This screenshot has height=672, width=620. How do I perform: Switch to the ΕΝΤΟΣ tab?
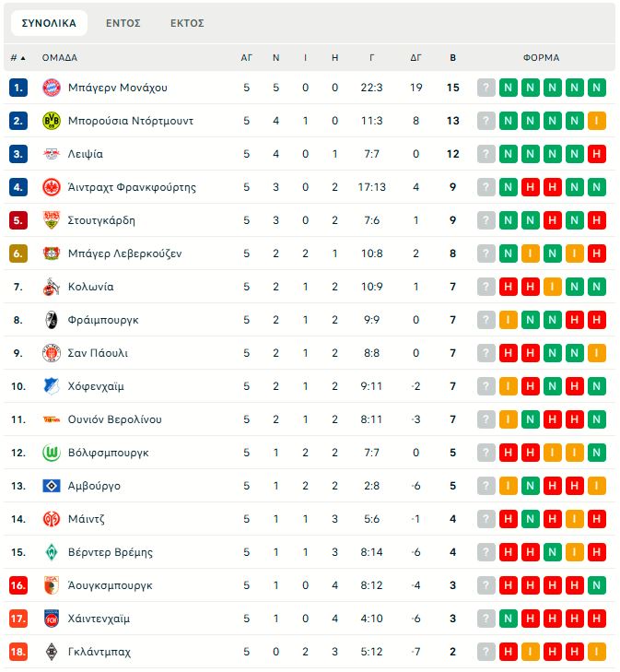(123, 23)
